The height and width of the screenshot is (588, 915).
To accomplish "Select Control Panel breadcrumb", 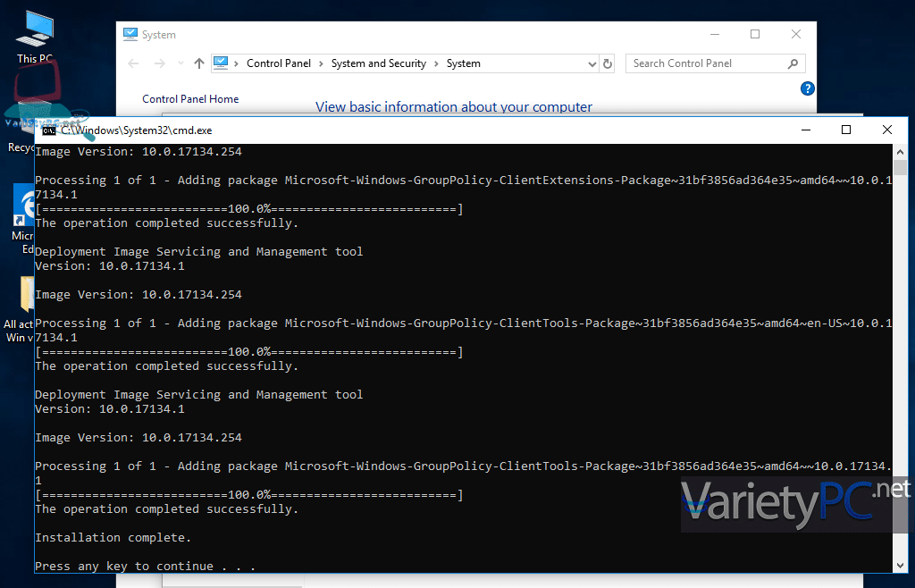I will tap(279, 63).
